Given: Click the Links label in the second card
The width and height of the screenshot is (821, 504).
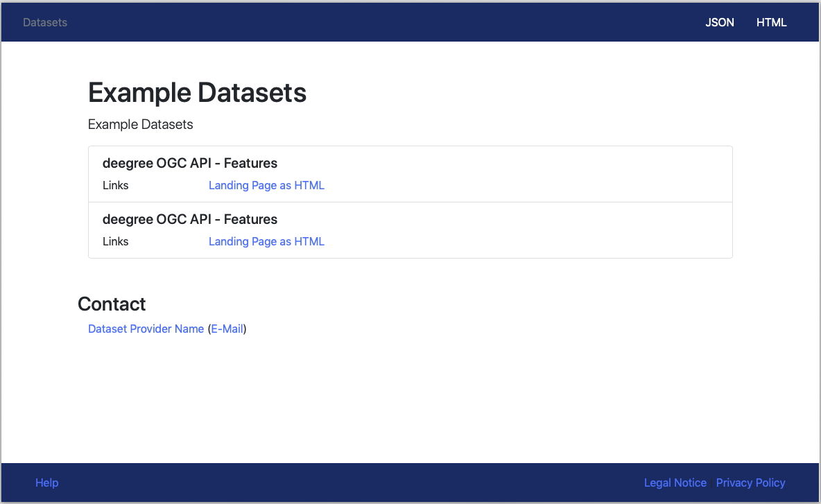Looking at the screenshot, I should pos(115,241).
